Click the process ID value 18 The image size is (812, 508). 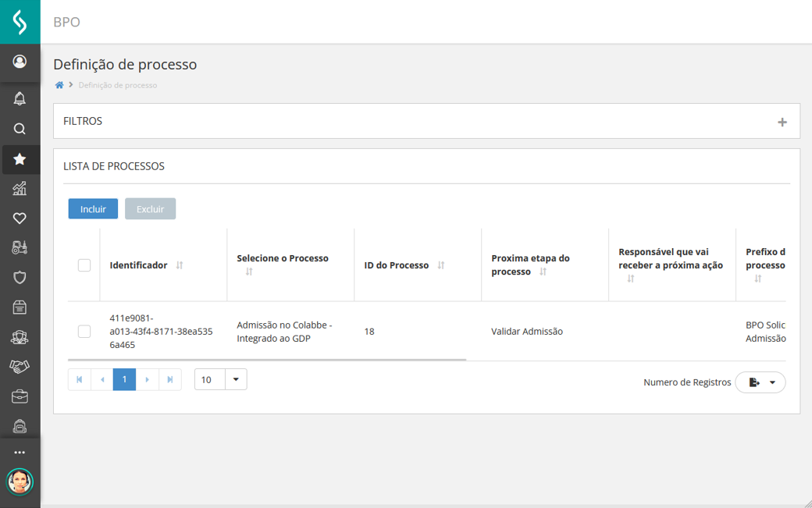pos(369,332)
